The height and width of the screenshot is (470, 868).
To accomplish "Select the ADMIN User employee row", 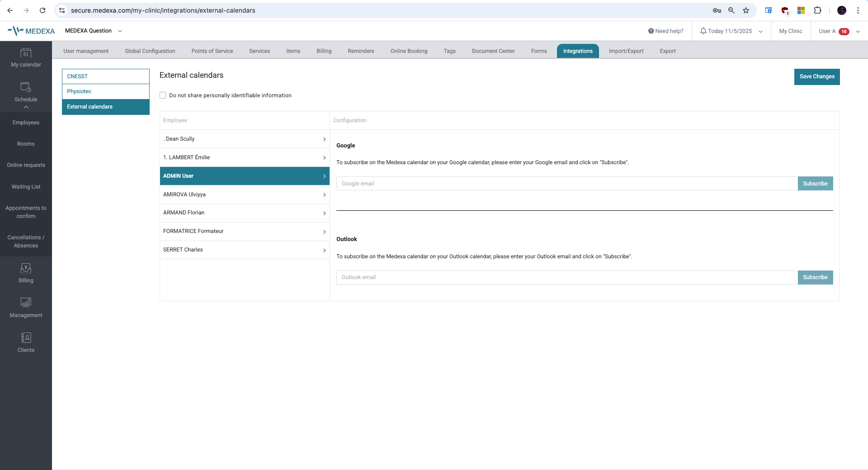I will (x=245, y=176).
